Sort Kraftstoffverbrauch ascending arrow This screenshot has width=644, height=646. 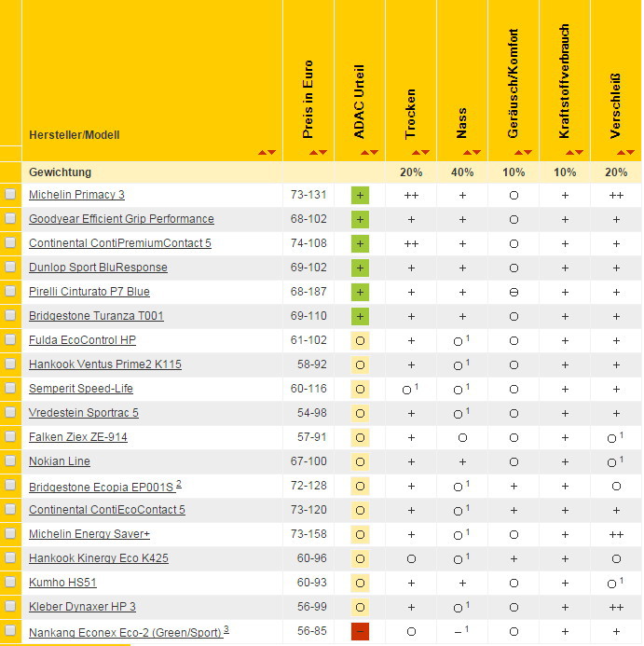click(x=569, y=153)
